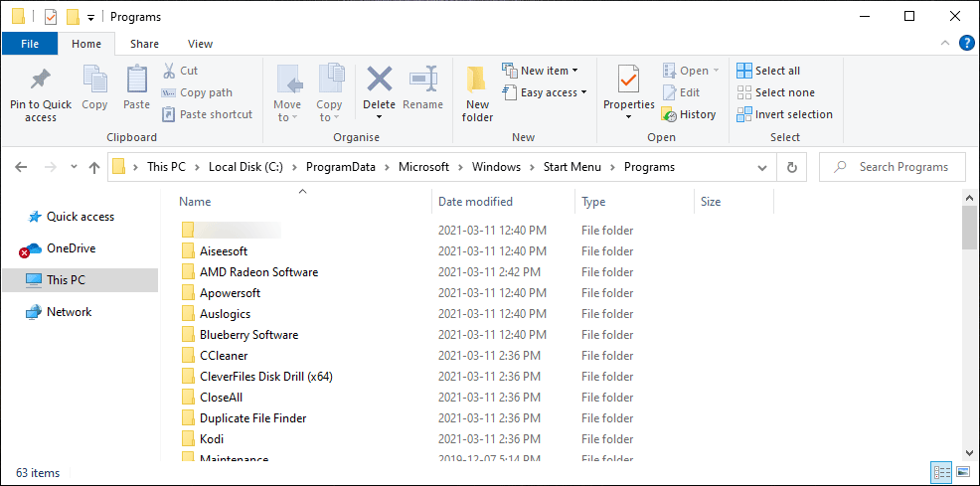980x486 pixels.
Task: Open the Copy to command
Action: [x=329, y=93]
